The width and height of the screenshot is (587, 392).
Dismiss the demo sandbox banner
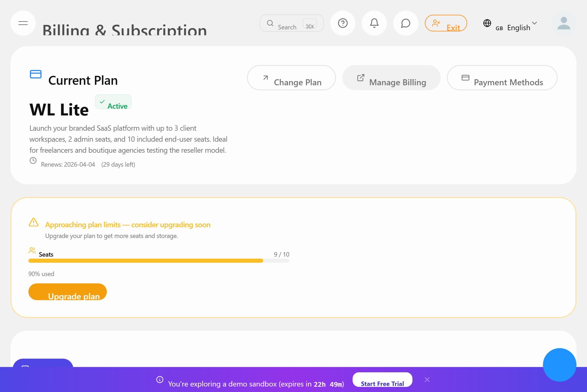click(x=427, y=380)
